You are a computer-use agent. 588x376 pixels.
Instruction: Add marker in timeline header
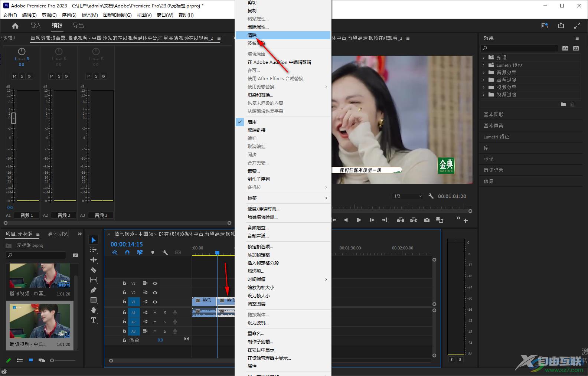coord(153,252)
